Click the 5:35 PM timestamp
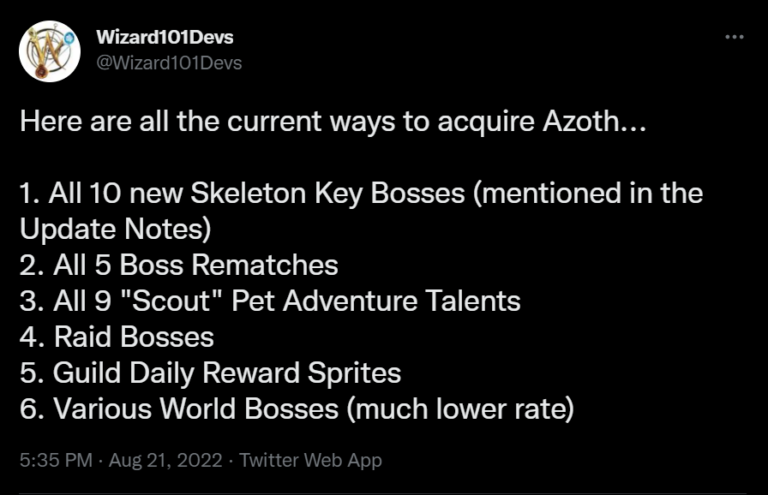Viewport: 768px width, 495px height. [x=57, y=461]
